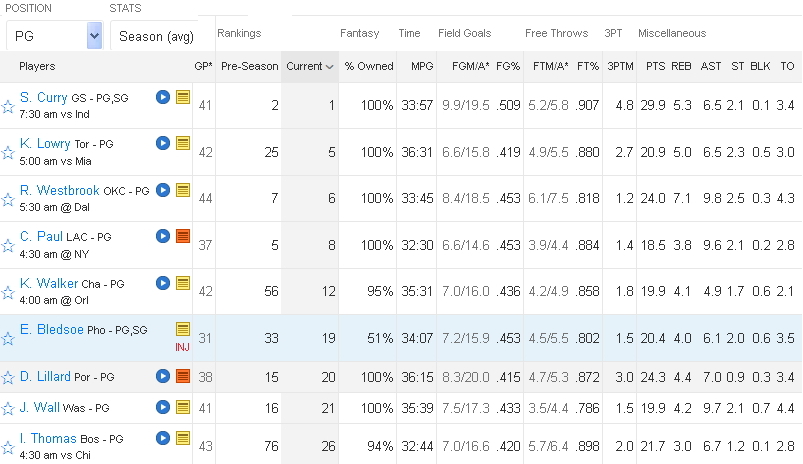Star E. Bledsoe to add to watch list
The width and height of the screenshot is (803, 464).
click(x=8, y=339)
